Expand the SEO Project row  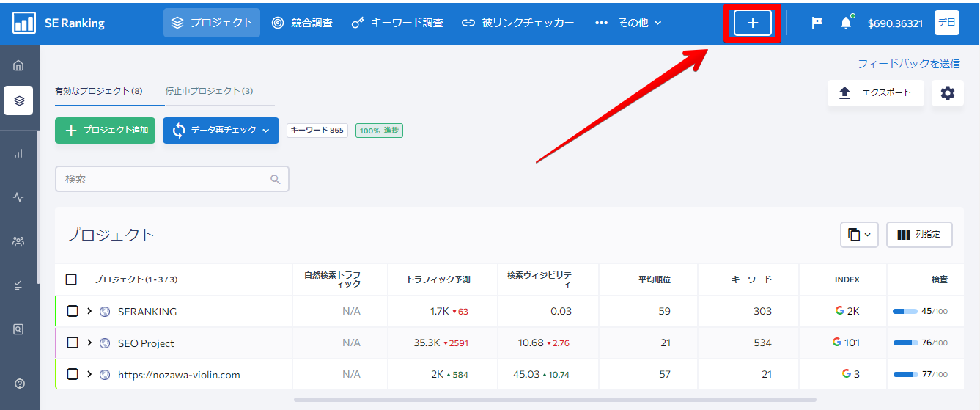pos(89,343)
